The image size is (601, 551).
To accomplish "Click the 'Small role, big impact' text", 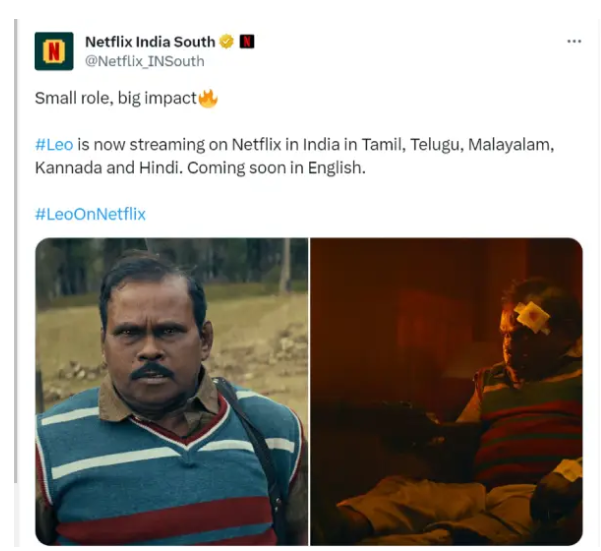I will pos(116,98).
